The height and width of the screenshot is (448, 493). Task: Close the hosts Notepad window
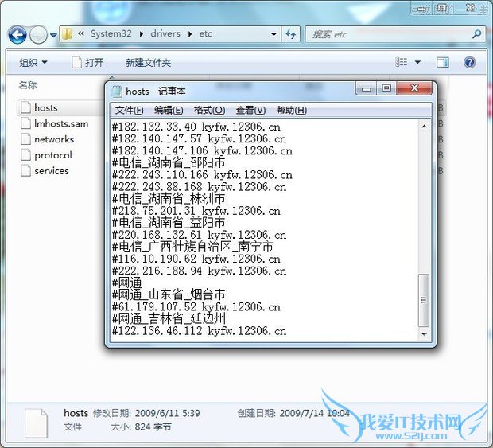pyautogui.click(x=414, y=88)
